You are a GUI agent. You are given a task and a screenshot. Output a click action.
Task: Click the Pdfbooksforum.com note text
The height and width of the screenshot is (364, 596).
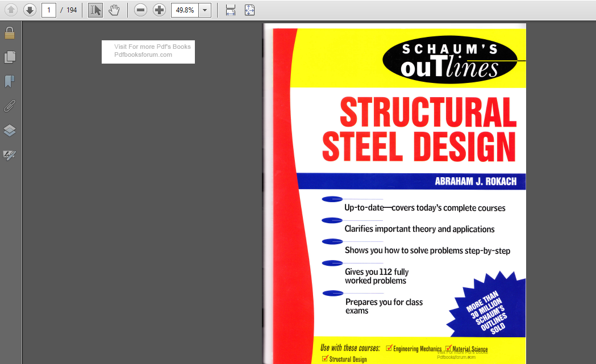pyautogui.click(x=143, y=55)
